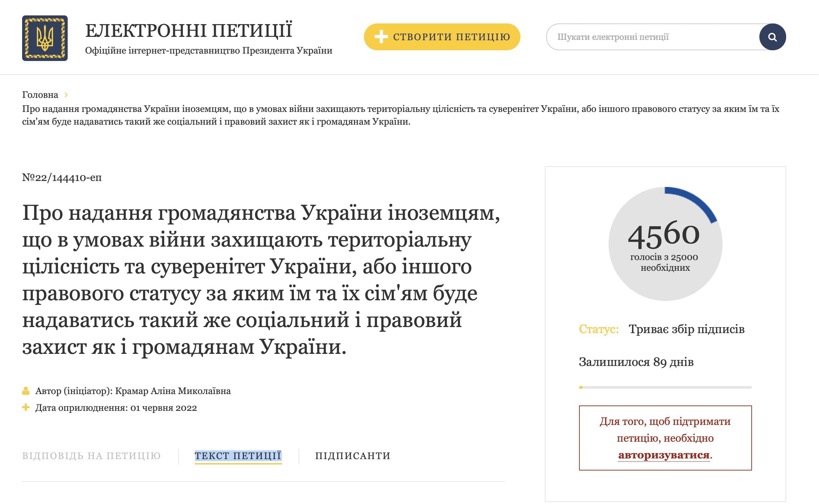Image resolution: width=819 pixels, height=504 pixels.
Task: Click the Електронні петиції site title
Action: coord(189,30)
